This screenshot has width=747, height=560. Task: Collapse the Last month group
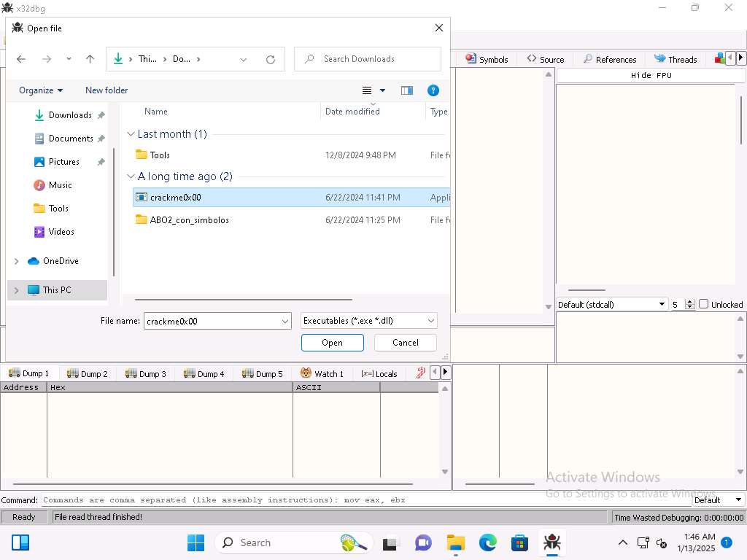[131, 134]
